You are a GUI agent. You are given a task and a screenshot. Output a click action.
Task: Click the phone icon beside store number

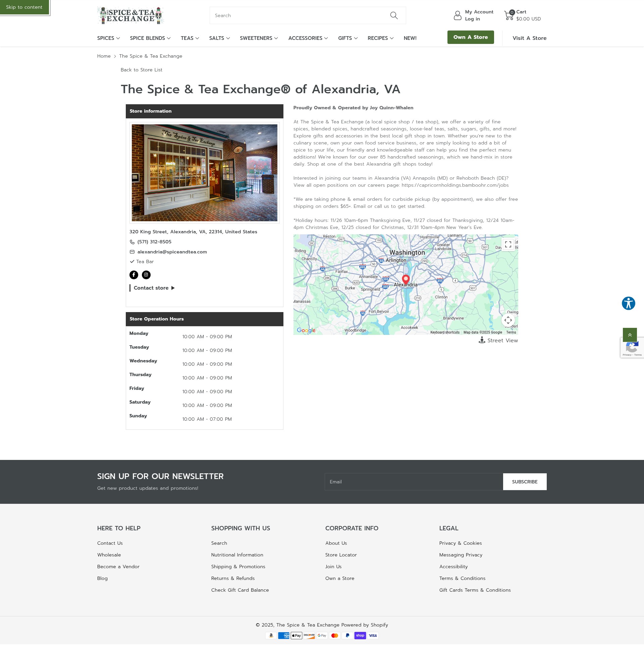click(132, 242)
